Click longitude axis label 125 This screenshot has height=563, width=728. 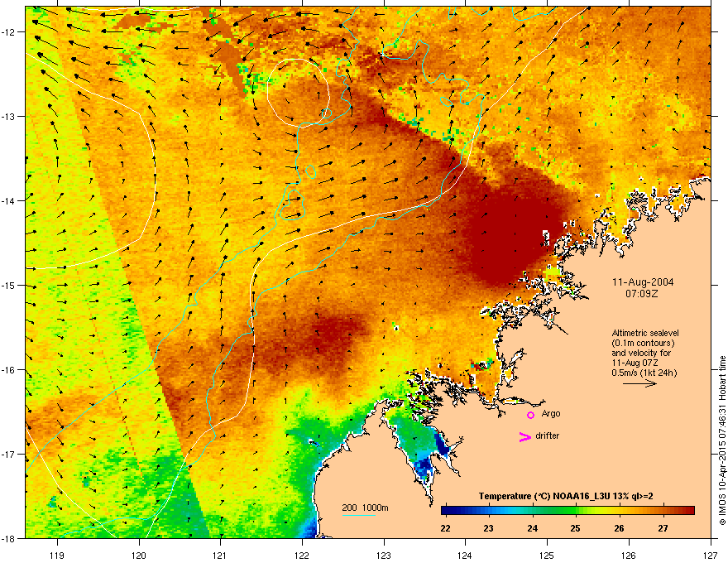(x=547, y=555)
